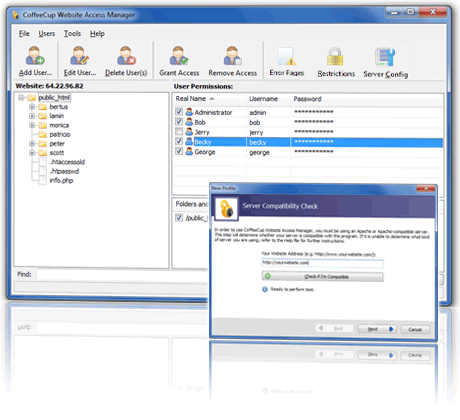
Task: Expand the lamin folder
Action: [32, 116]
